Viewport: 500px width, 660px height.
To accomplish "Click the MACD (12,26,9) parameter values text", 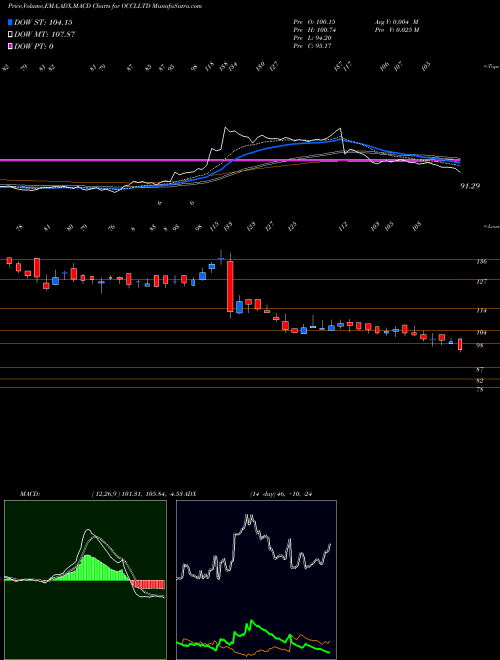I will 138,494.
